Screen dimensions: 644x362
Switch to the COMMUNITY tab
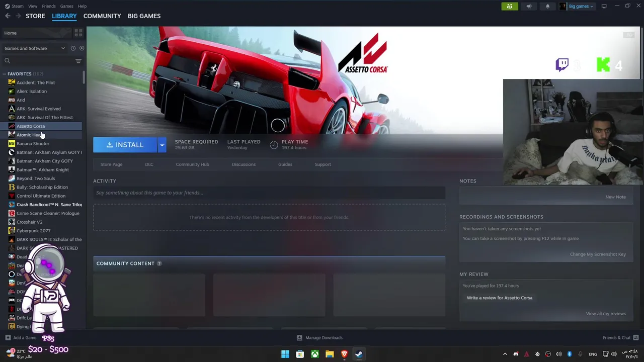pos(102,16)
